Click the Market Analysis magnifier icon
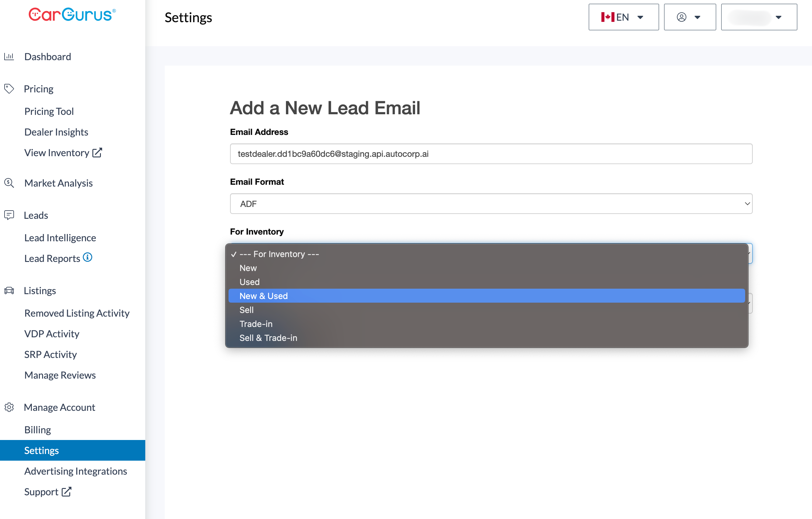 (9, 183)
